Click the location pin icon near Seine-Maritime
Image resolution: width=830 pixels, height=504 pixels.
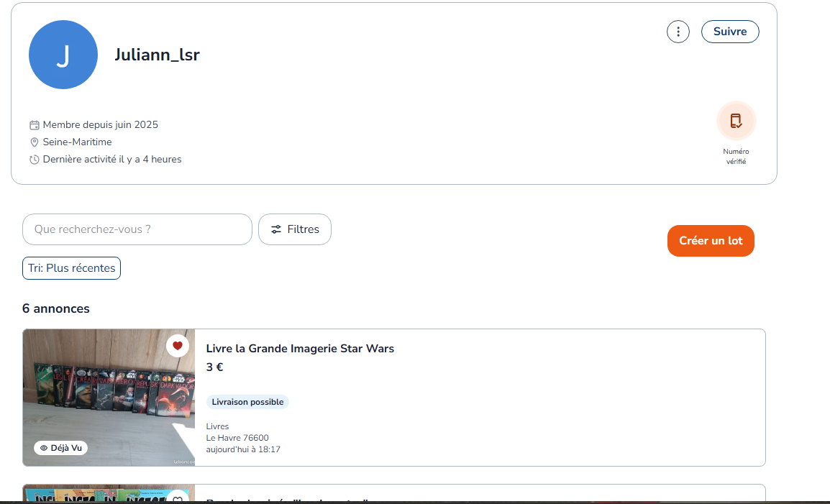point(35,142)
